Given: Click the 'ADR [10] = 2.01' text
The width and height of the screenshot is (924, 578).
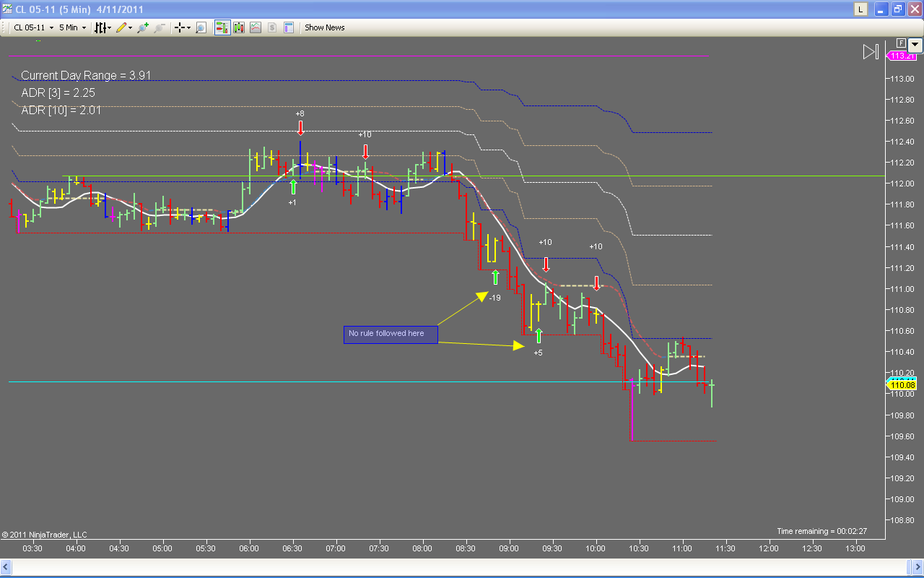Looking at the screenshot, I should pos(61,111).
